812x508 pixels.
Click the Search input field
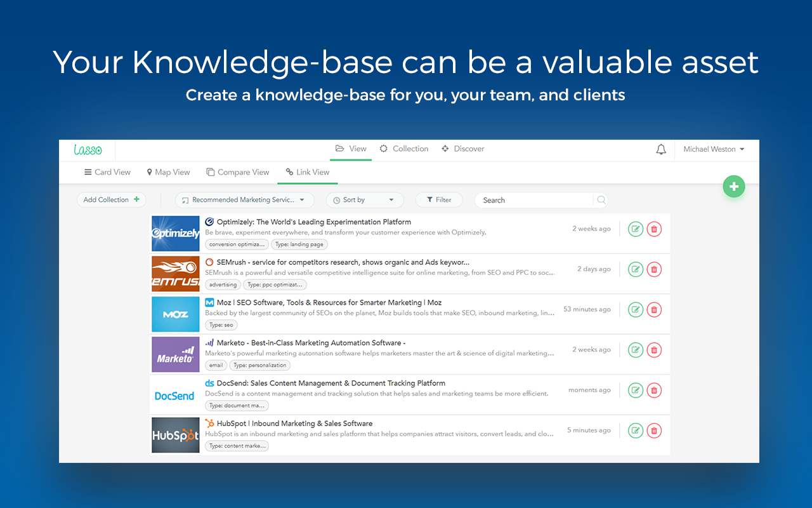(534, 200)
